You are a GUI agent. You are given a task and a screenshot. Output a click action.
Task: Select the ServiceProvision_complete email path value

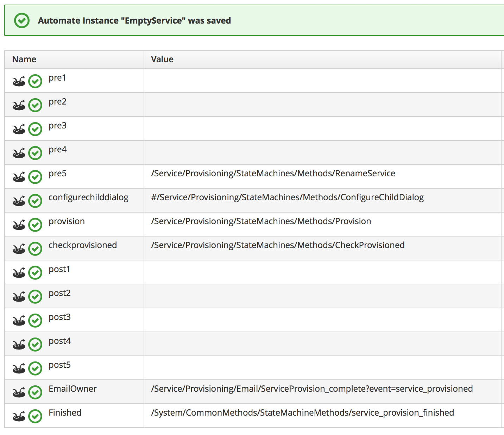pos(312,389)
